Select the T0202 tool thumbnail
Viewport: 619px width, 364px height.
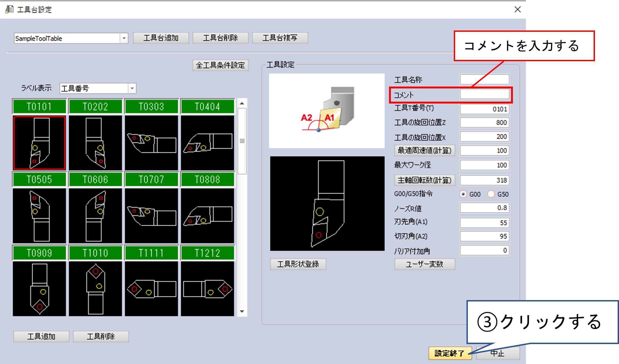click(x=95, y=143)
